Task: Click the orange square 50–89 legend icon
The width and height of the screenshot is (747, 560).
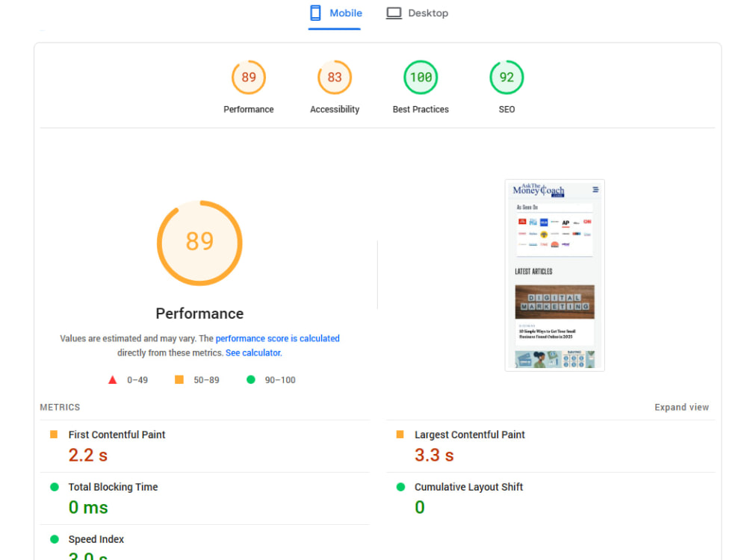Action: pyautogui.click(x=179, y=379)
